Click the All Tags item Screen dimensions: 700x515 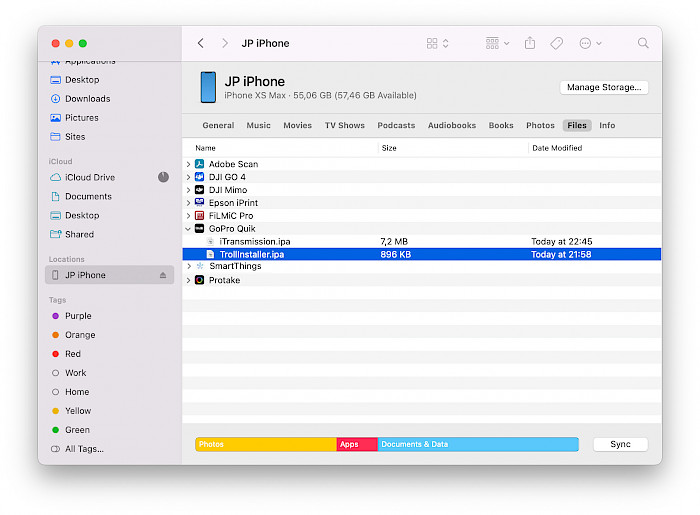click(x=77, y=449)
